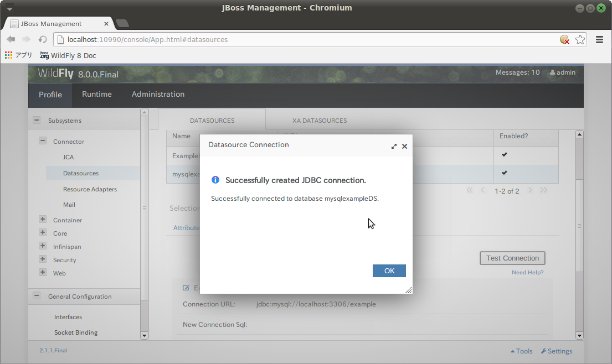Reload the page in Chromium
The image size is (612, 364).
tap(43, 39)
